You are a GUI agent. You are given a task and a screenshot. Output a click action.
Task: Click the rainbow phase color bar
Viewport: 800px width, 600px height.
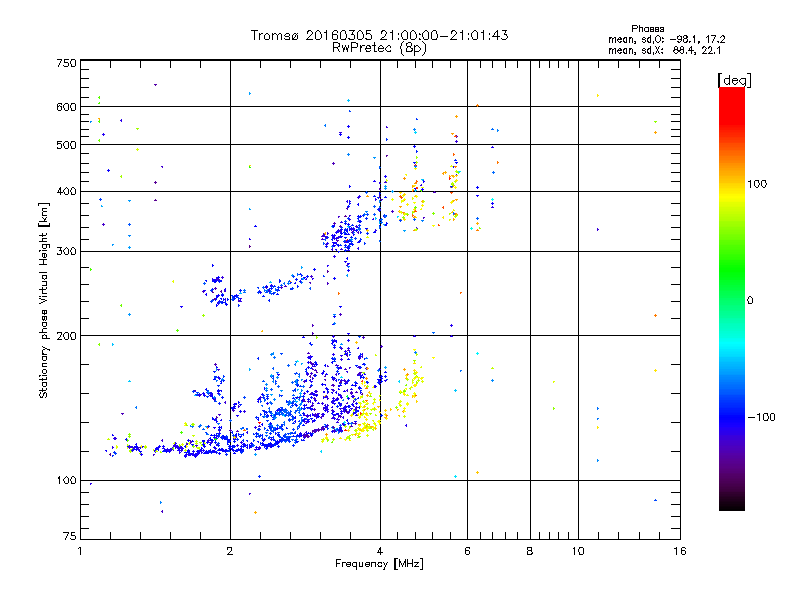(x=732, y=299)
